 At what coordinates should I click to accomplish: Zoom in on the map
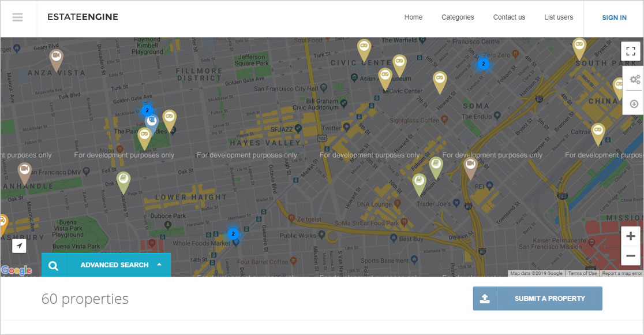coord(631,236)
